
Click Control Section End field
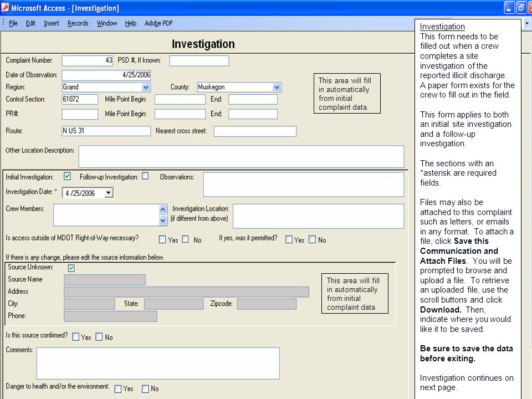point(253,99)
